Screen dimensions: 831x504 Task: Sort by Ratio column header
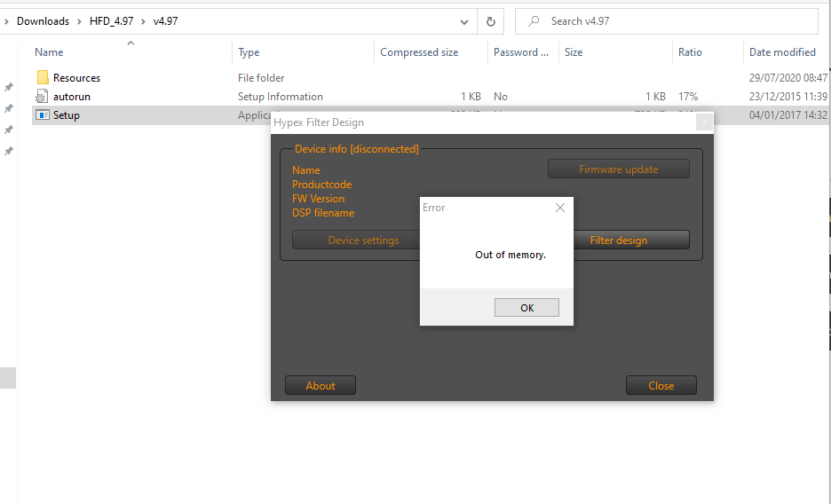(690, 51)
